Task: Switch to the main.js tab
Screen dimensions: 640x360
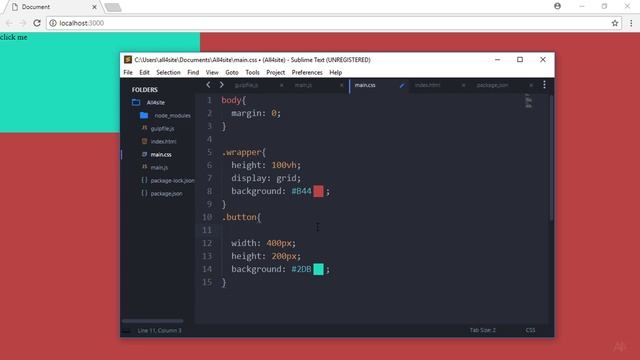Action: [x=303, y=85]
